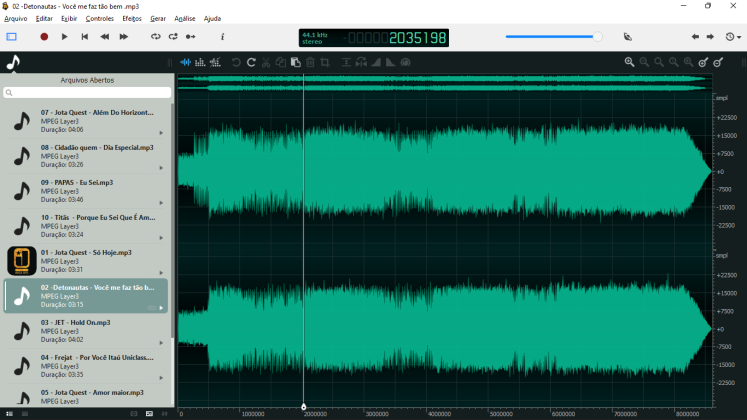The image size is (747, 420).
Task: Click the pencil/eraser tool icon
Action: pyautogui.click(x=628, y=37)
